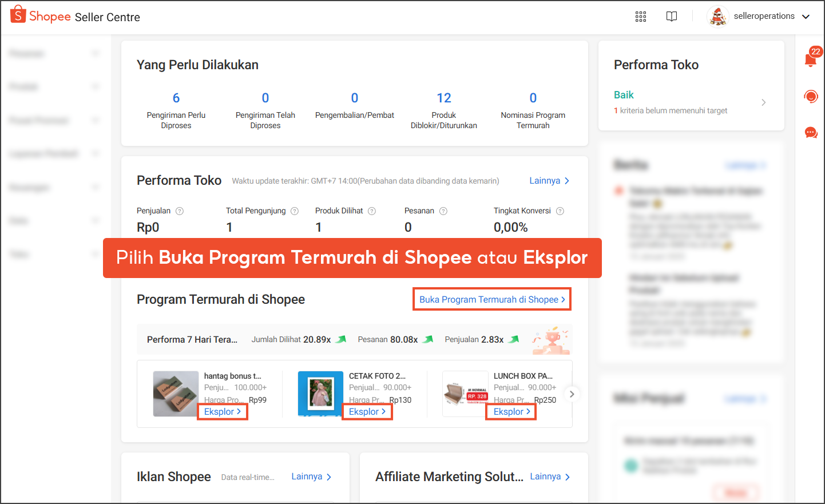
Task: Click Buka Program Termurah di Shopee
Action: pos(491,299)
